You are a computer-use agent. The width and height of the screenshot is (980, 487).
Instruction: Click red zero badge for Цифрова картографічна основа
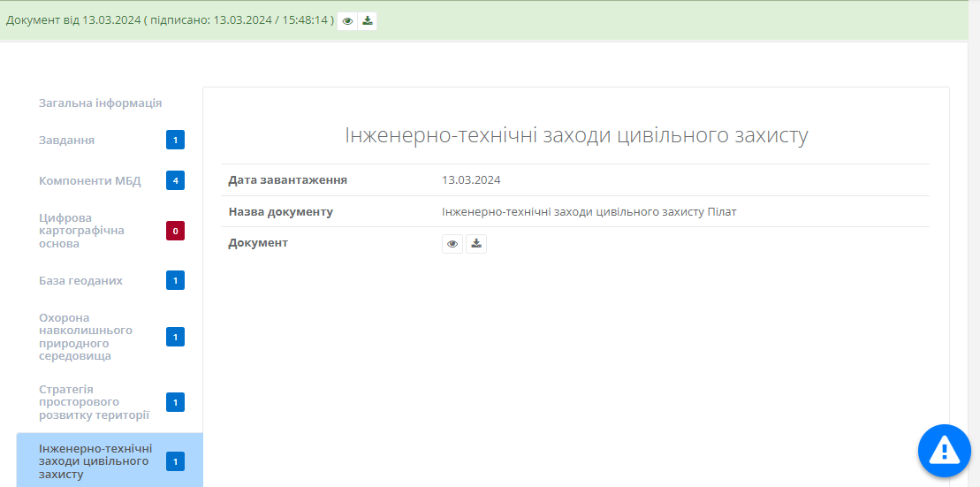175,232
